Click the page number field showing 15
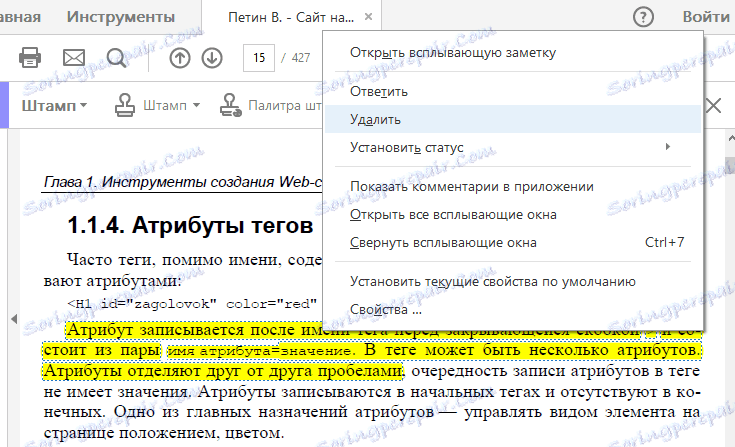 click(259, 58)
